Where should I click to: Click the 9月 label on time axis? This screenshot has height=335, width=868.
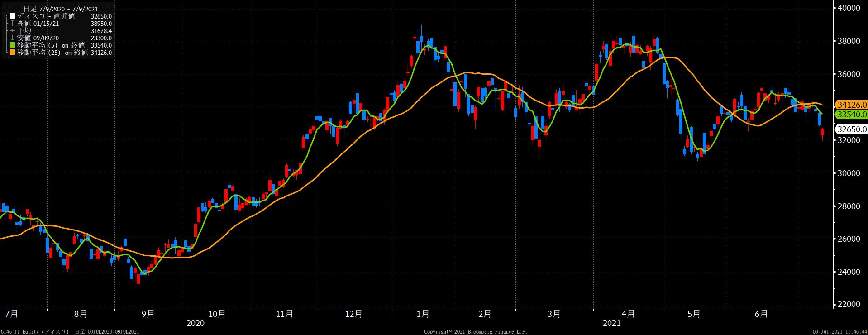[148, 314]
